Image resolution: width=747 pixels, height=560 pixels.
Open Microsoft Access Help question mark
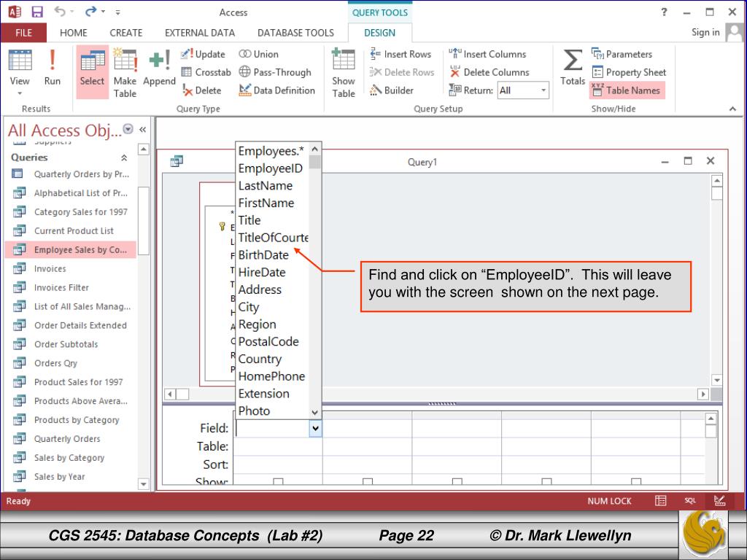point(664,12)
